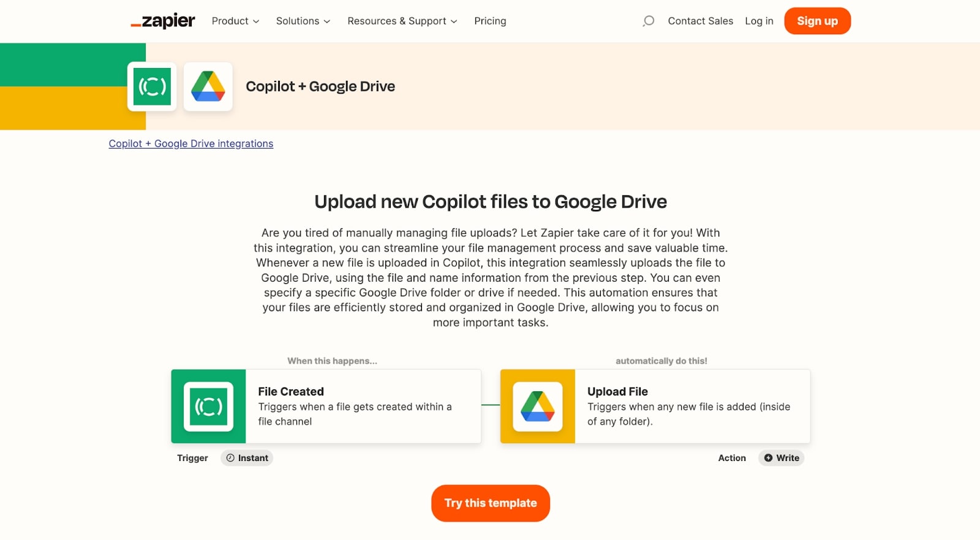Click the Upload File action title
The width and height of the screenshot is (980, 540).
click(617, 392)
